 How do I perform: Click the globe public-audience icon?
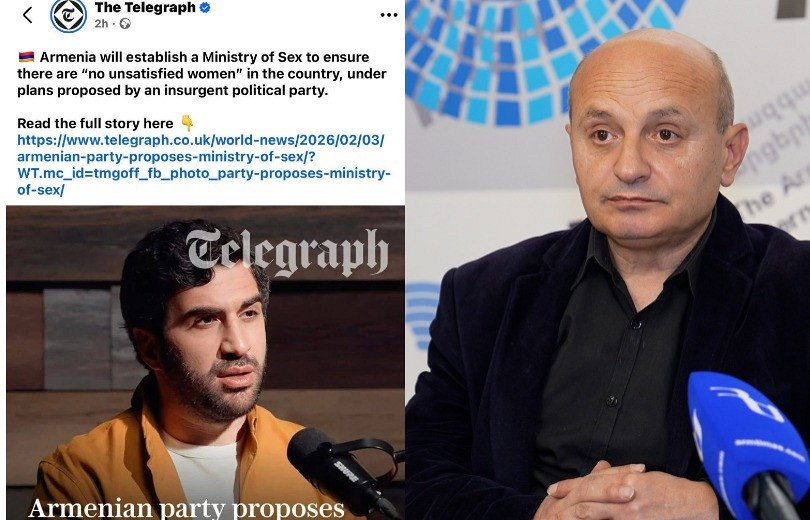pos(125,24)
